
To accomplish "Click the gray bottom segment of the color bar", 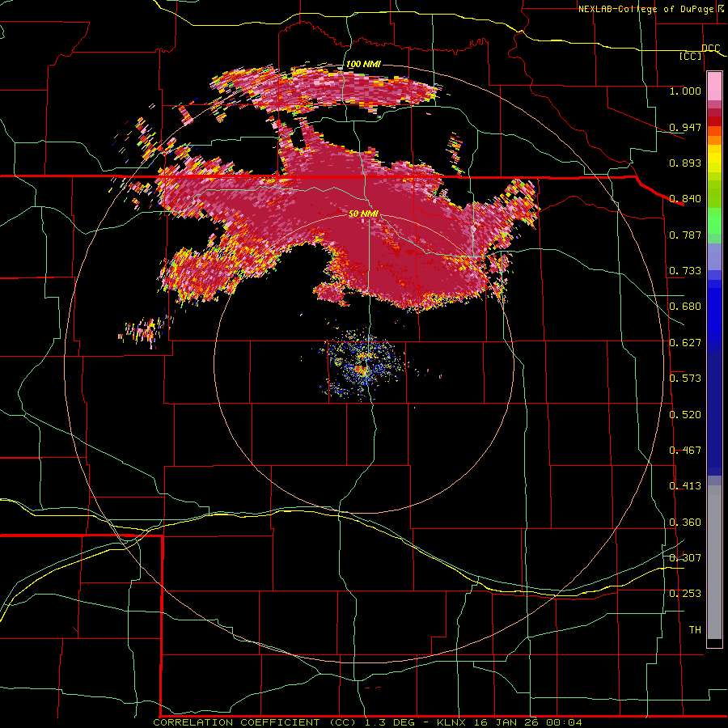I will [714, 562].
